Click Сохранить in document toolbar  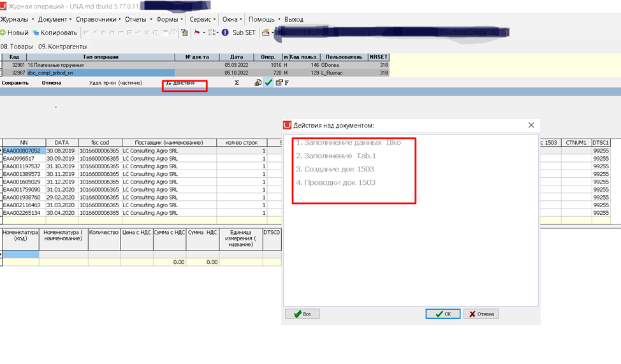15,83
